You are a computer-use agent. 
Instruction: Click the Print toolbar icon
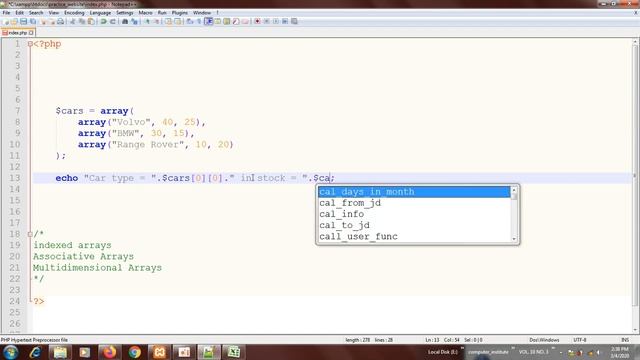[x=60, y=21]
